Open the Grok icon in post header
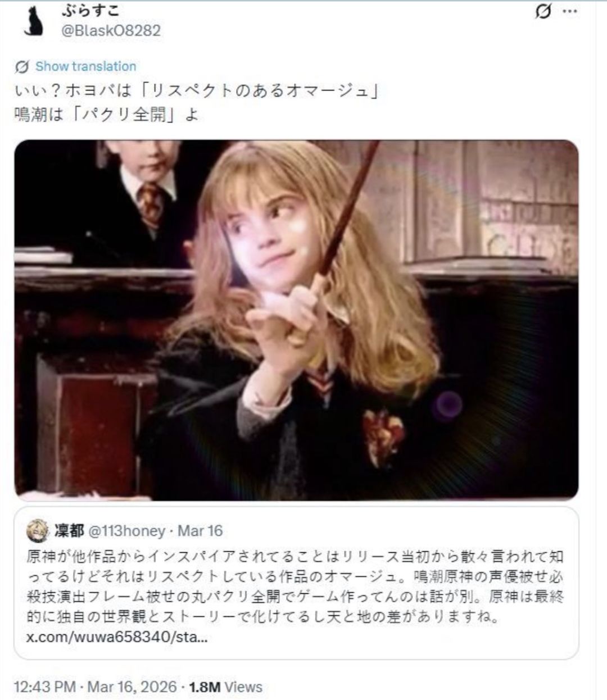 click(x=543, y=11)
